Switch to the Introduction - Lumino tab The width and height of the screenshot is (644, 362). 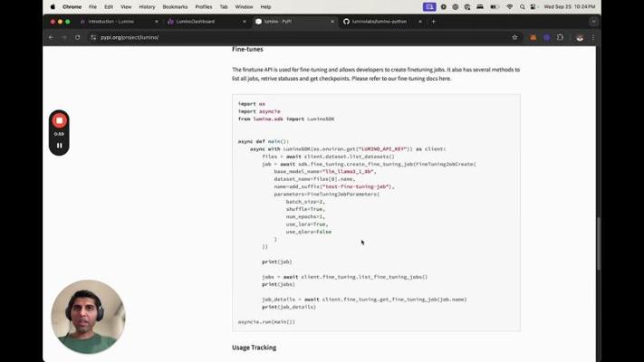click(x=113, y=21)
